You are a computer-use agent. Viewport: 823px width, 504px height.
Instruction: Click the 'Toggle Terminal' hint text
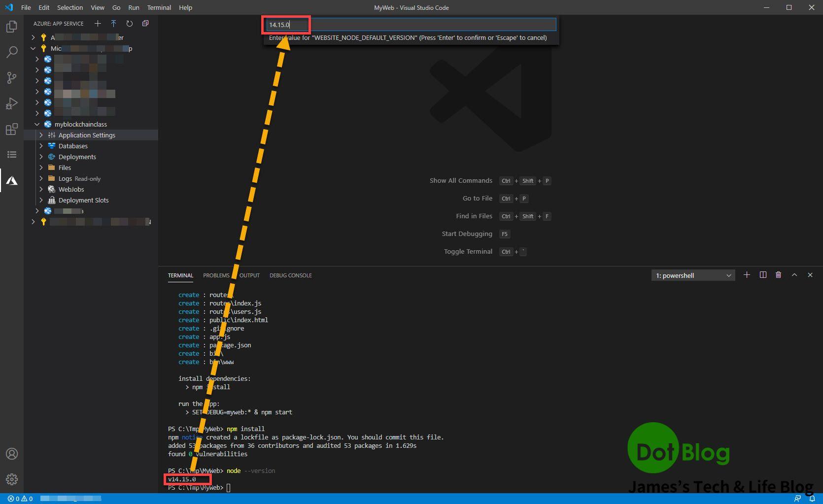click(x=468, y=252)
